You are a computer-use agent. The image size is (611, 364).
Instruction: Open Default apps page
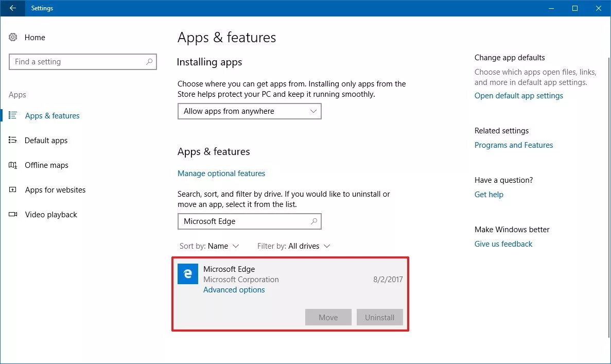46,141
